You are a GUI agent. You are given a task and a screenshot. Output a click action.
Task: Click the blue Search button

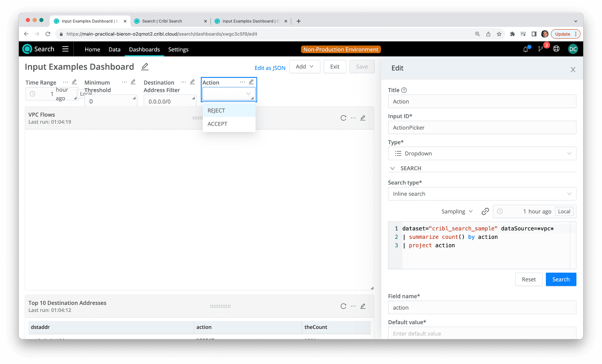click(x=561, y=279)
